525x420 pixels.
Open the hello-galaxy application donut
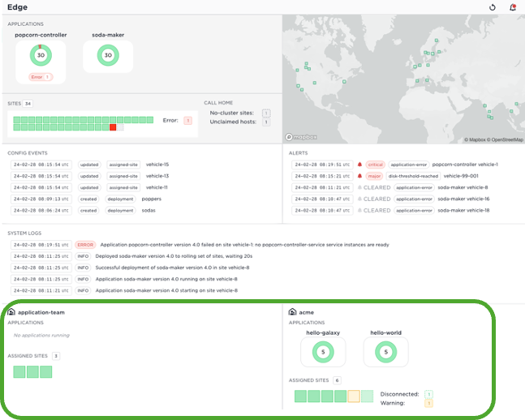(323, 352)
